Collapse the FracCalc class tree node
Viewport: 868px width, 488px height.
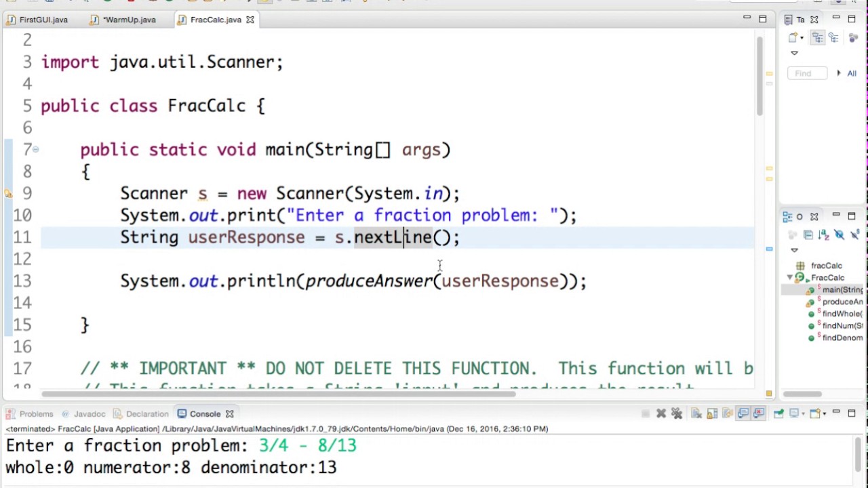pos(790,278)
